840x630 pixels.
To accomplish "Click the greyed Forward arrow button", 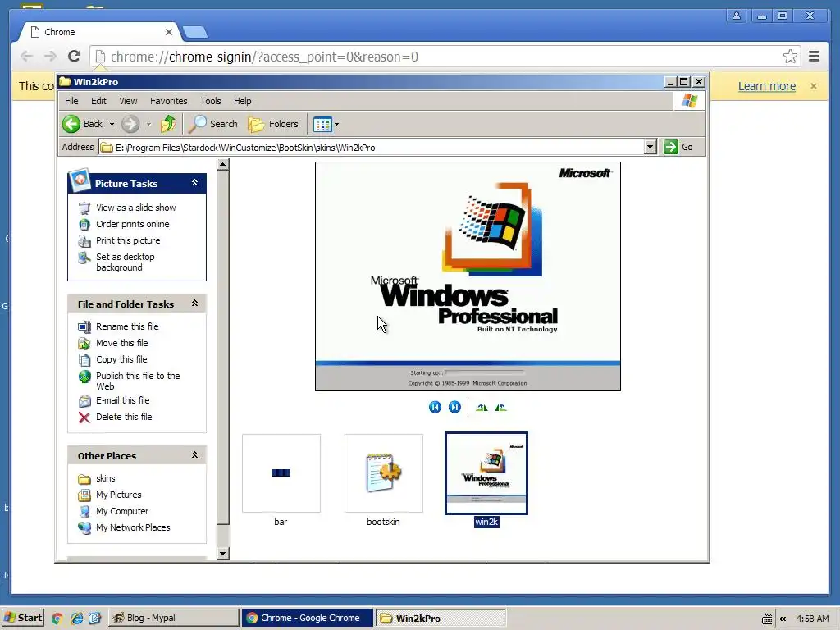I will (130, 125).
